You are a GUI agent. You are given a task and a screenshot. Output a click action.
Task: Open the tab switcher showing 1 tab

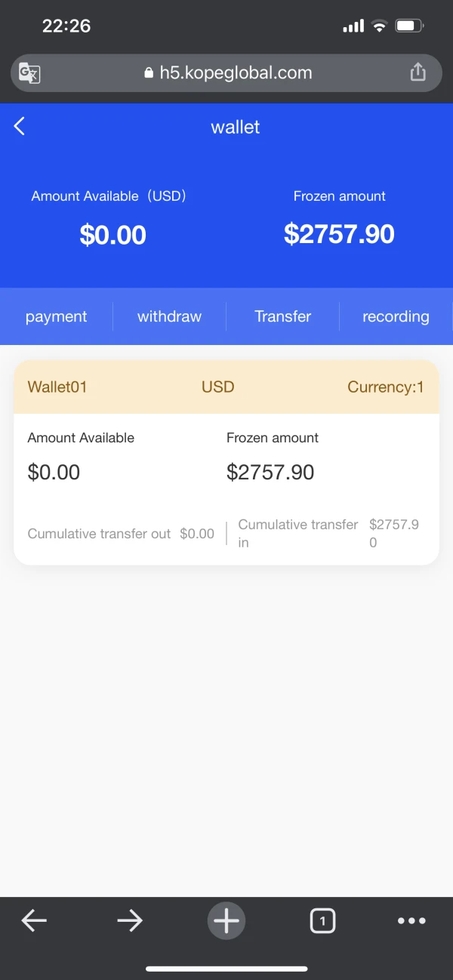(322, 920)
